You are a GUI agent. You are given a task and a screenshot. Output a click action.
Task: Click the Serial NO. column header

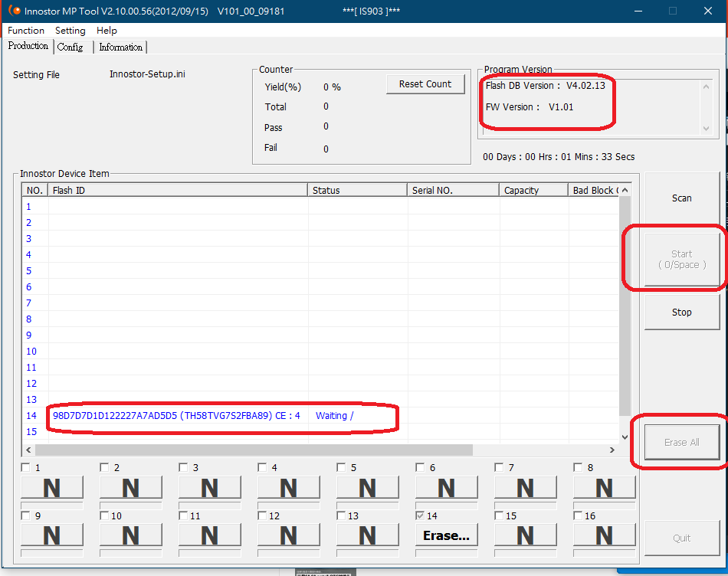453,190
